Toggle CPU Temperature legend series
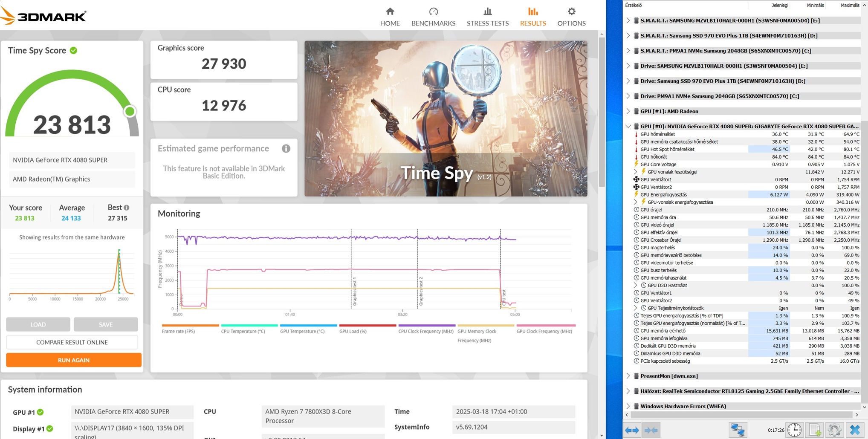The image size is (868, 439). click(249, 329)
